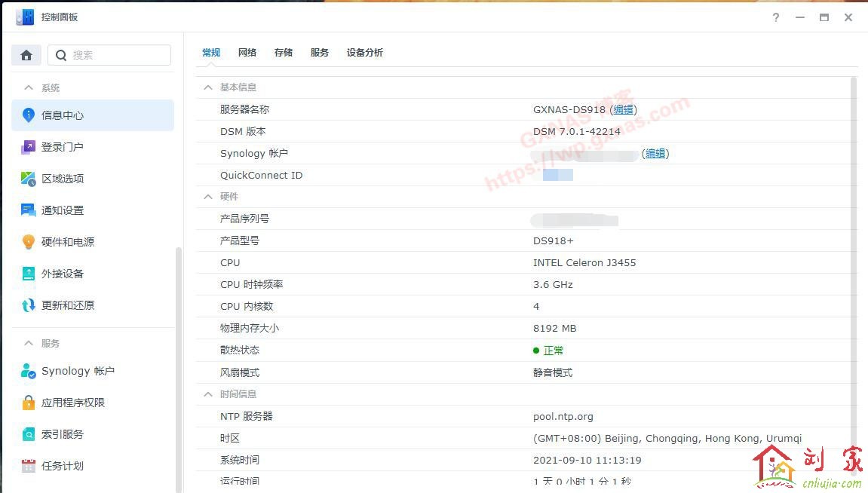Click the help question mark button
The height and width of the screenshot is (493, 868).
(x=776, y=17)
